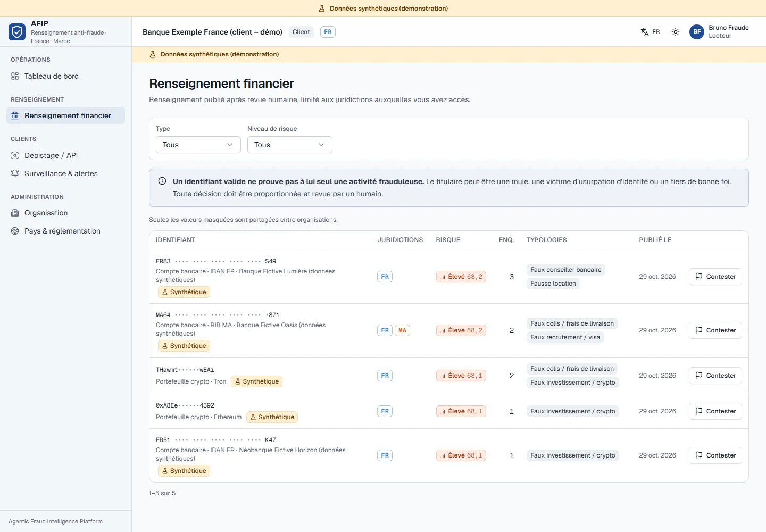Click the 0xA8Ee······4392 identifier
766x532 pixels.
(x=185, y=405)
